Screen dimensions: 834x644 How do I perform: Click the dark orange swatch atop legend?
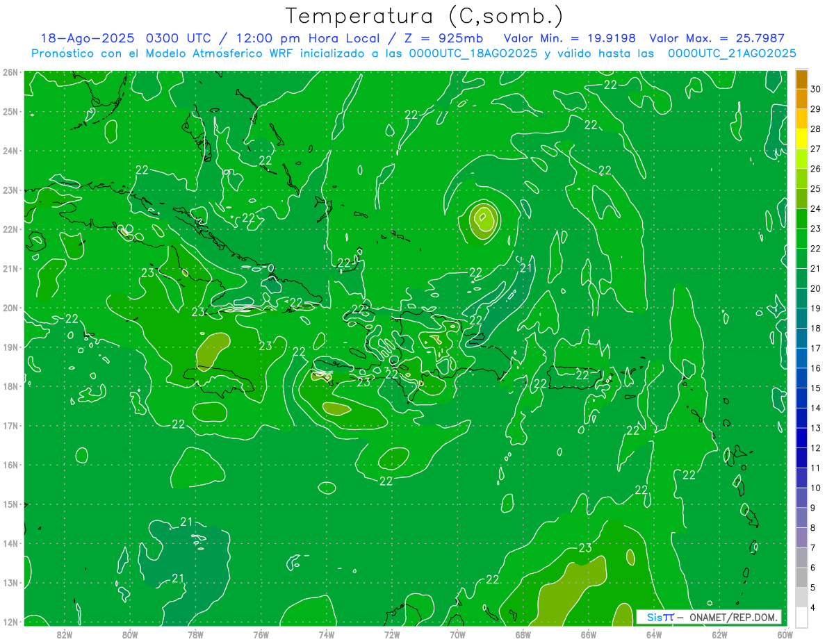801,79
